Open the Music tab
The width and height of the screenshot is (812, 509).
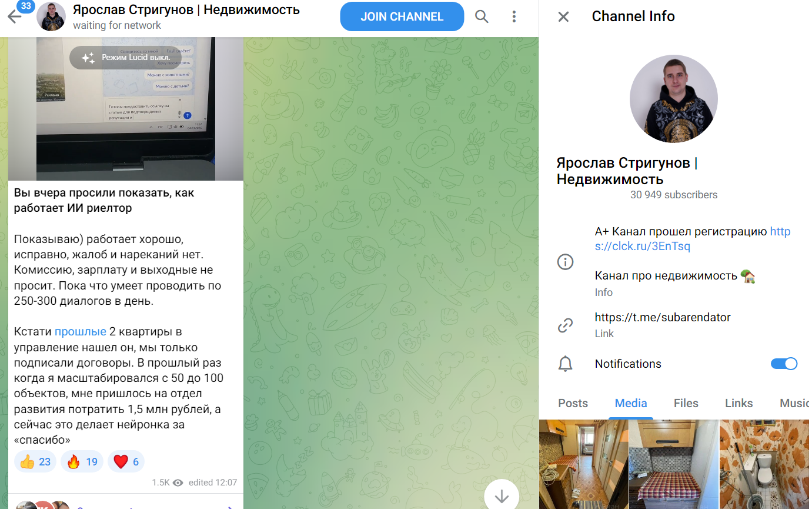(x=794, y=403)
